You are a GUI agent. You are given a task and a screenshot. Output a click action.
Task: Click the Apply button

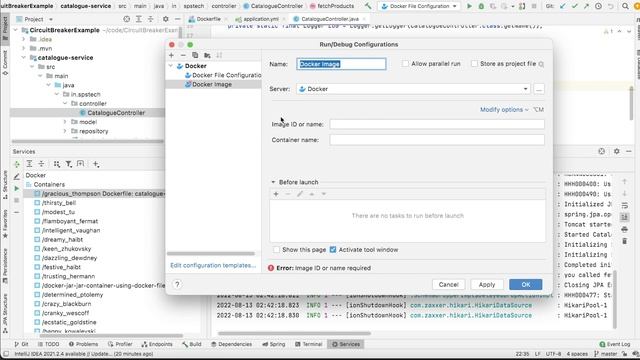coord(487,284)
